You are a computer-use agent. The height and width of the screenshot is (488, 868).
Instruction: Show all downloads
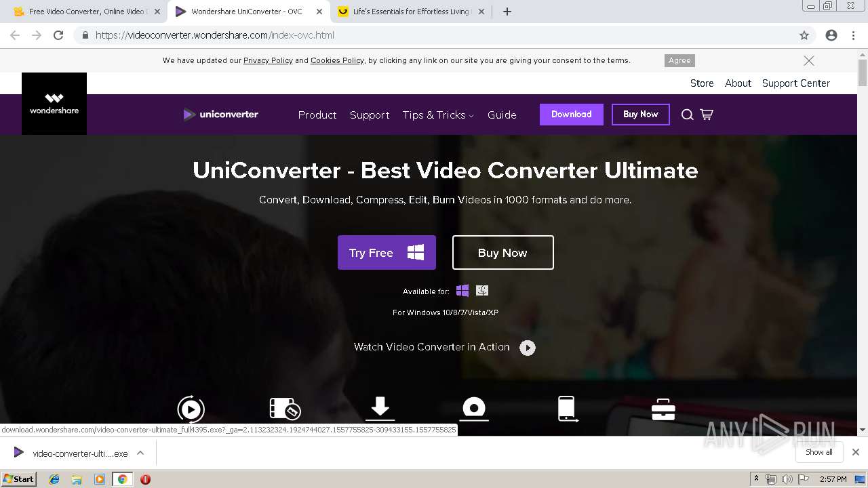[819, 452]
